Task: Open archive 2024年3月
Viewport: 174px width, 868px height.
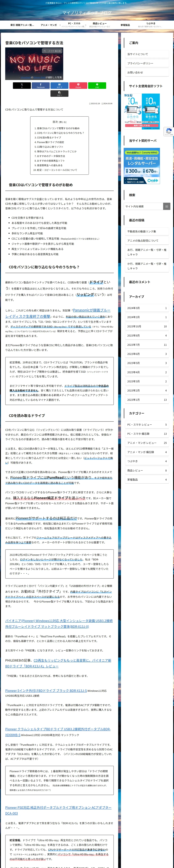Action: click(x=147, y=308)
